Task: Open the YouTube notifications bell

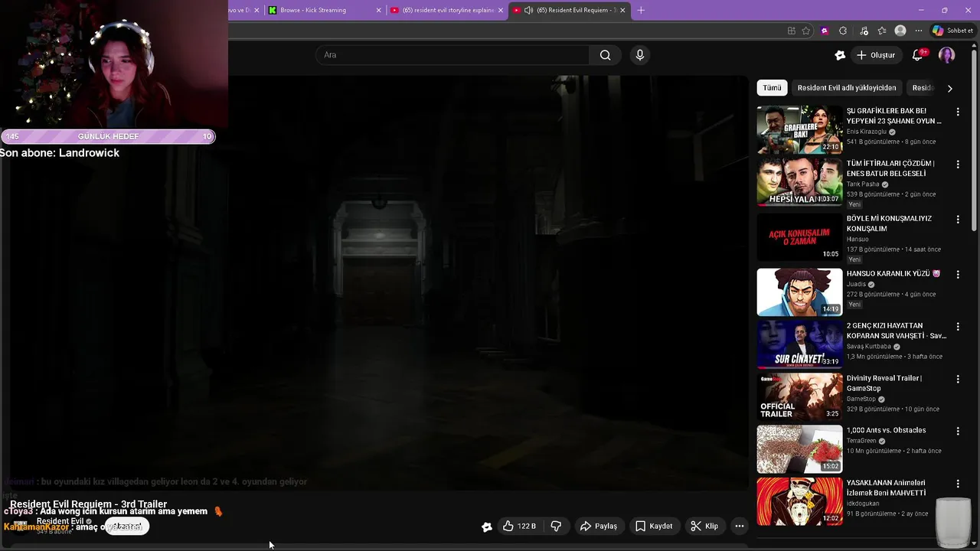Action: [917, 55]
